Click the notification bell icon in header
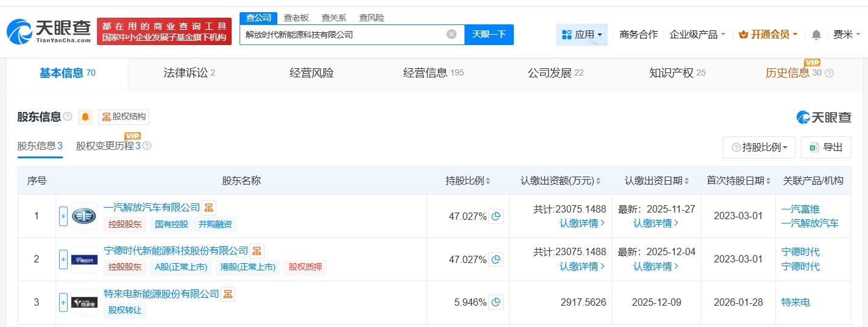Screen dimensions: 868x327 click(816, 35)
